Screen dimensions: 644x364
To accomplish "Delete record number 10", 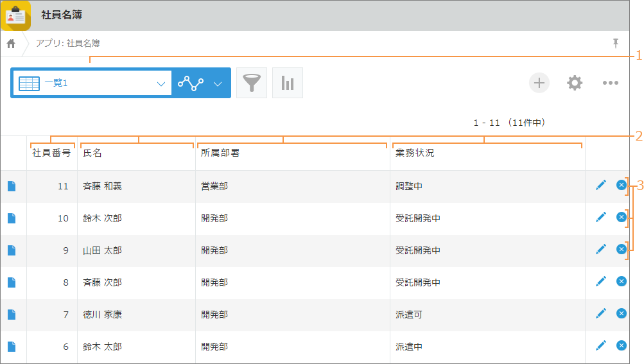I will tap(621, 218).
